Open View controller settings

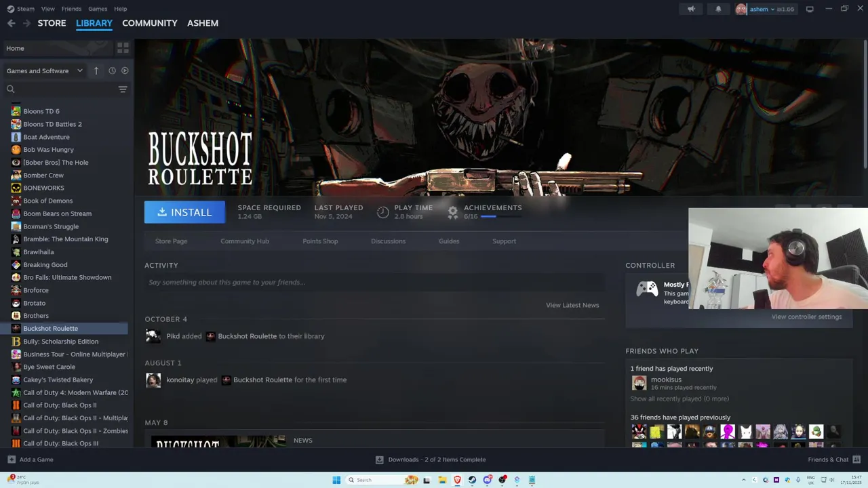(806, 317)
